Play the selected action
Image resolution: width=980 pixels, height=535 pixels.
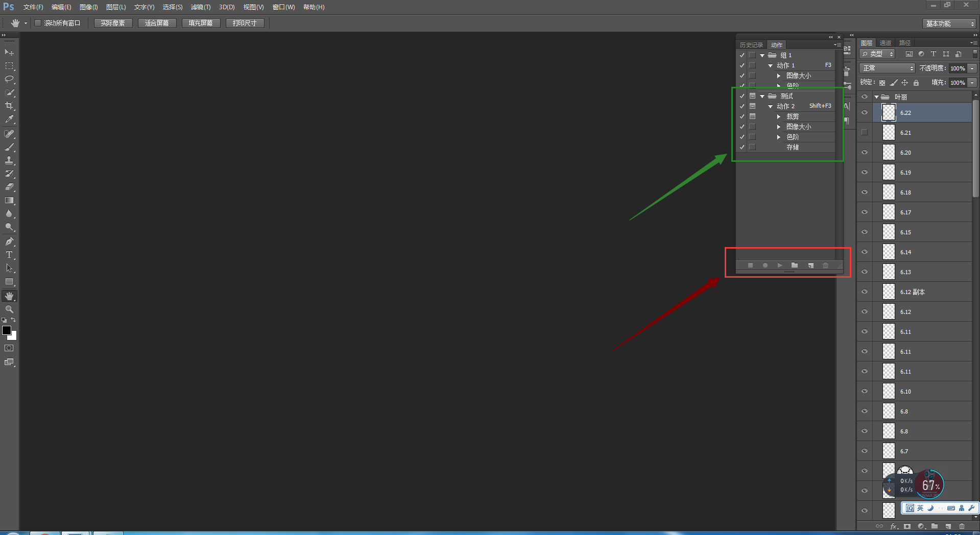pos(780,265)
